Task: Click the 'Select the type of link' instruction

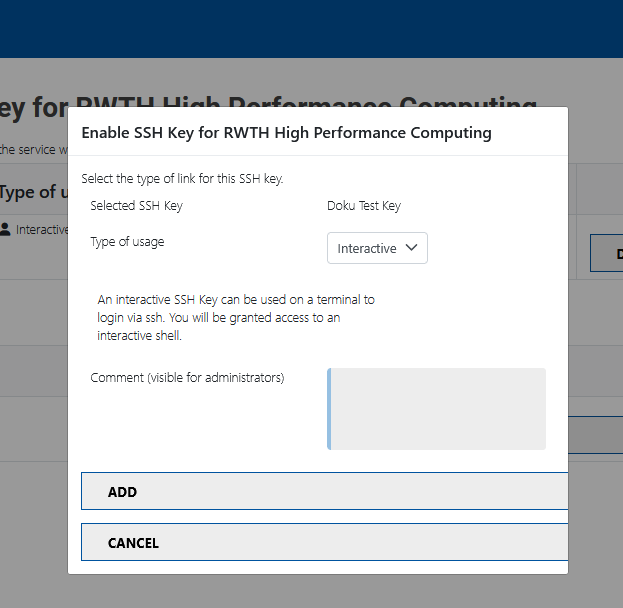Action: (x=182, y=179)
